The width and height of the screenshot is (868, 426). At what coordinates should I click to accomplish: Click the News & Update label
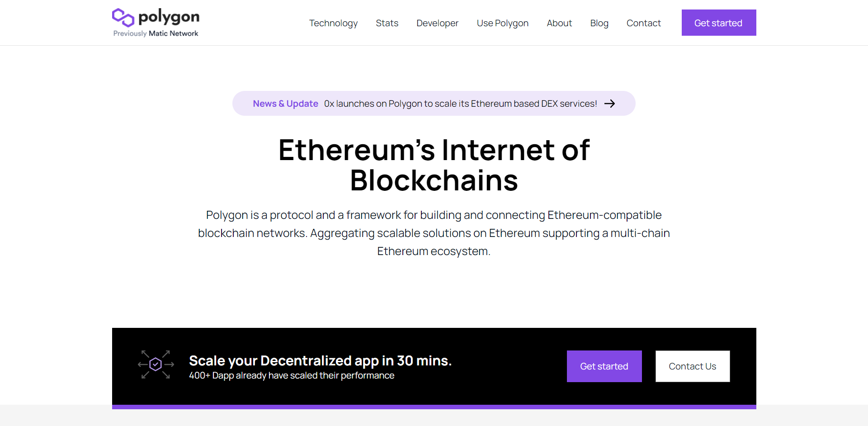point(285,104)
